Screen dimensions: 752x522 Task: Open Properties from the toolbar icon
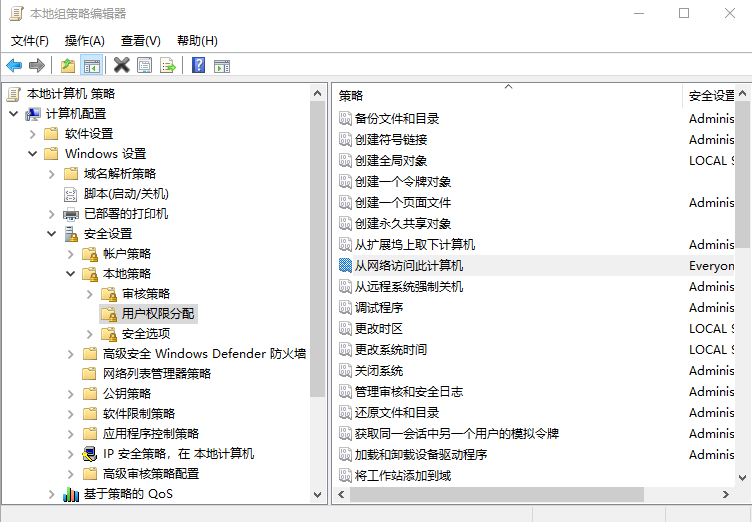pyautogui.click(x=145, y=66)
